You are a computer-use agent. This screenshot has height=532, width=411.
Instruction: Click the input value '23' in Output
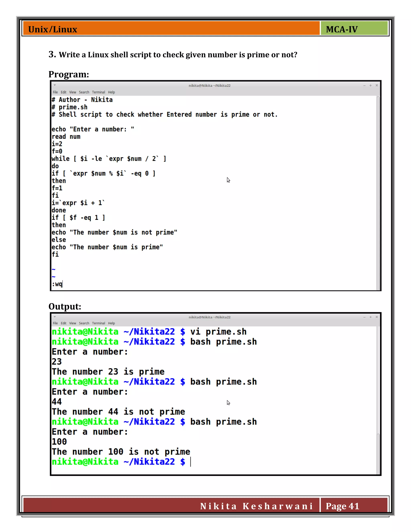click(57, 362)
